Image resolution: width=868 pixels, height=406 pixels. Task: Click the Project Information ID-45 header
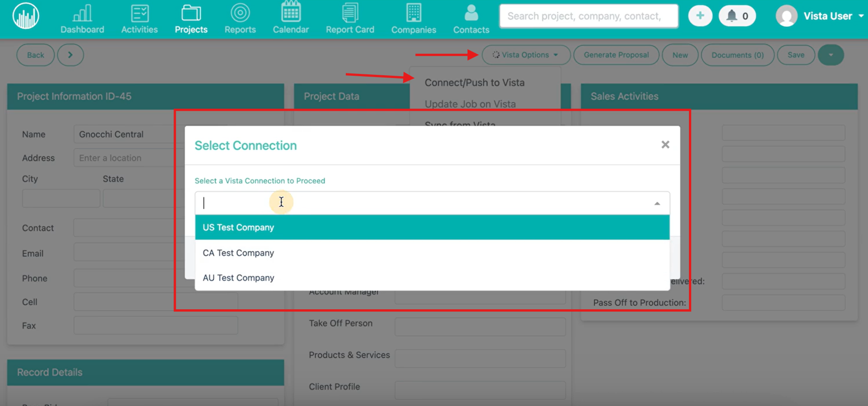click(146, 96)
